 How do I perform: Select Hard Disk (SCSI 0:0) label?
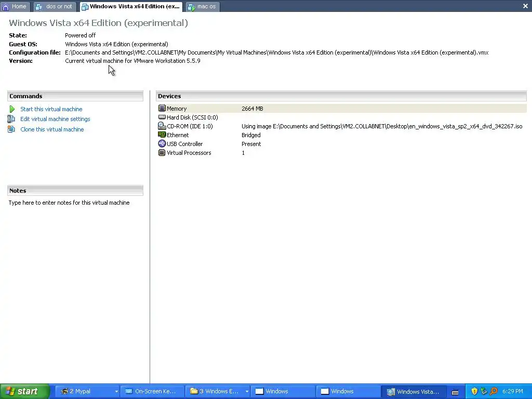coord(192,117)
